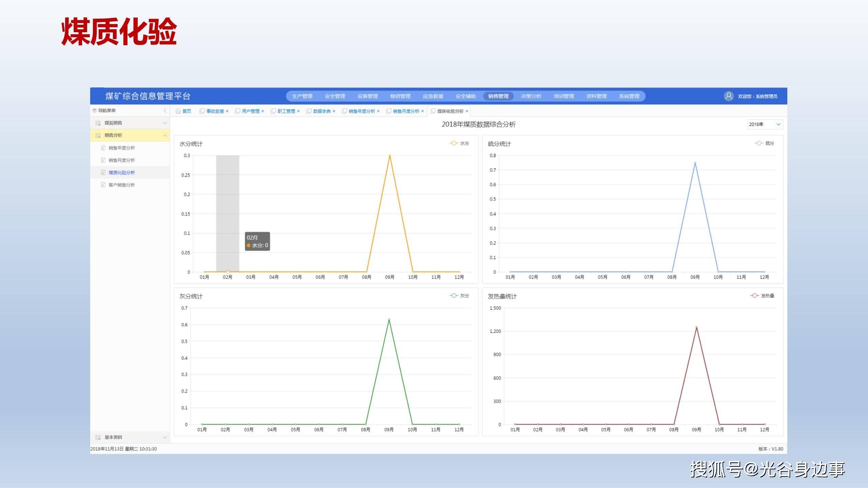
Task: Click the 煤炭销售 sidebar grid icon
Action: 98,123
